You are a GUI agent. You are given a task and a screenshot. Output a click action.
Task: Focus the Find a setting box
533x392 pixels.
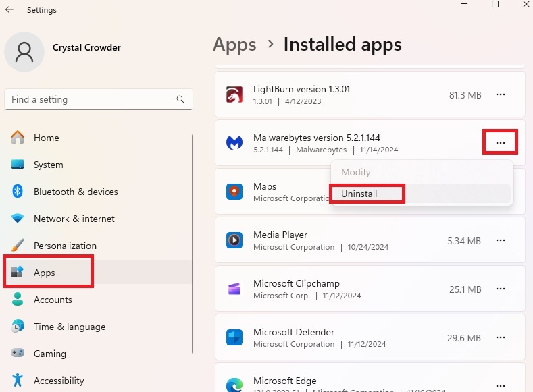coord(99,99)
